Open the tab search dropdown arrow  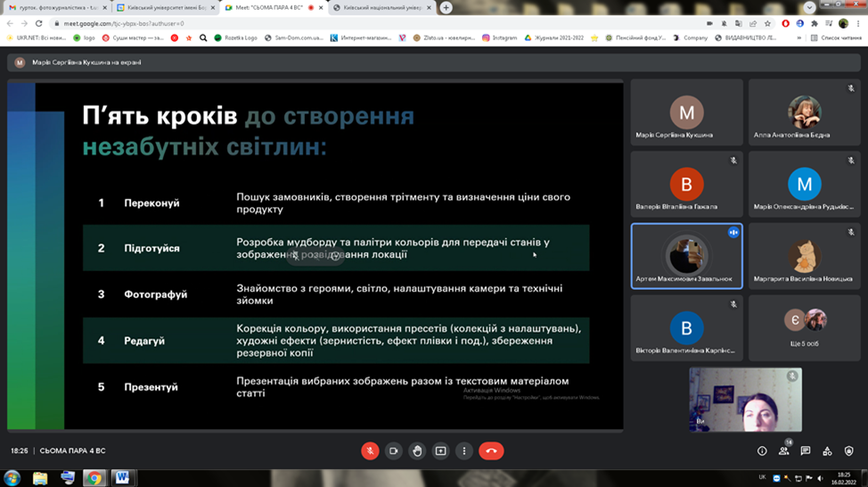point(809,7)
